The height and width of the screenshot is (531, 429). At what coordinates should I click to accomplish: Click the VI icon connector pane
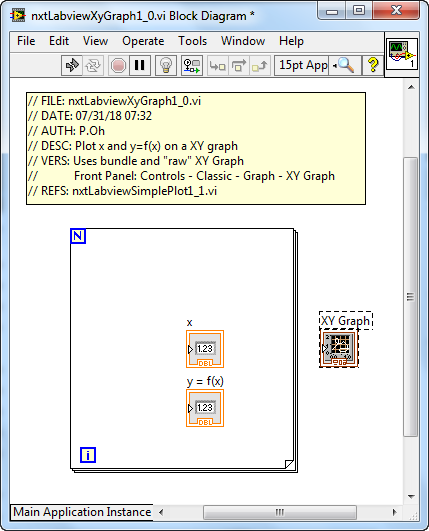click(402, 54)
